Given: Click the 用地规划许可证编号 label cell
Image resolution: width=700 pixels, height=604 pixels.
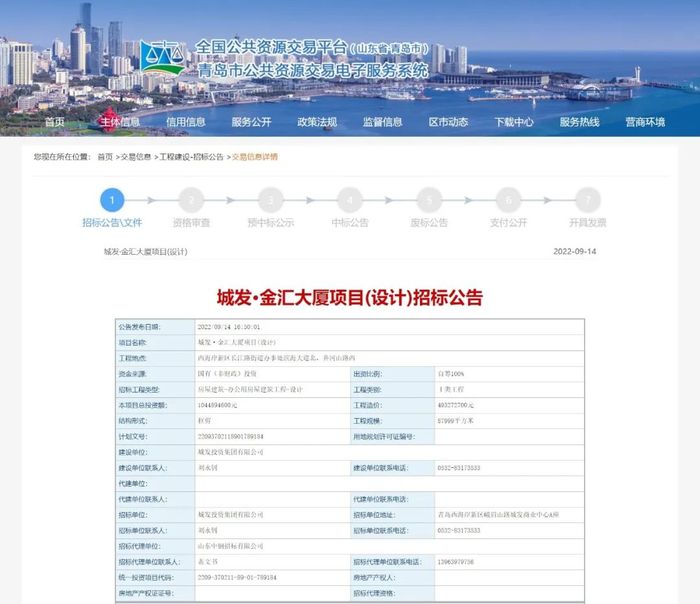Looking at the screenshot, I should (x=392, y=437).
